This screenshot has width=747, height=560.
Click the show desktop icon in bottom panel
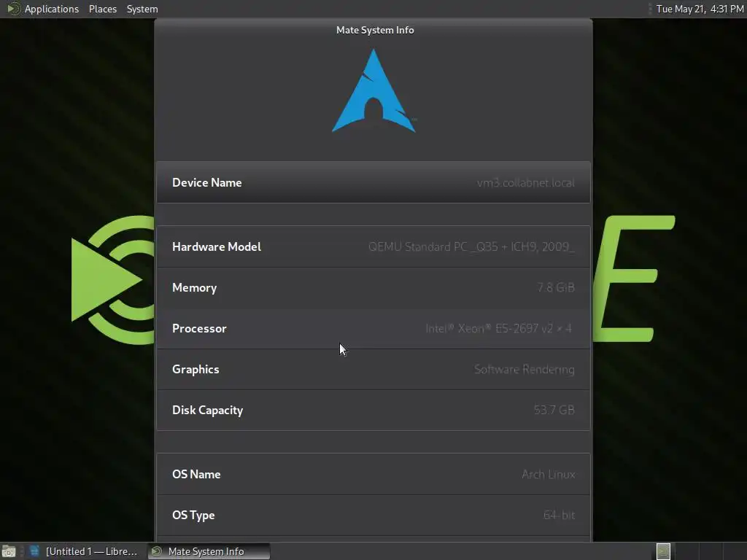pyautogui.click(x=9, y=551)
